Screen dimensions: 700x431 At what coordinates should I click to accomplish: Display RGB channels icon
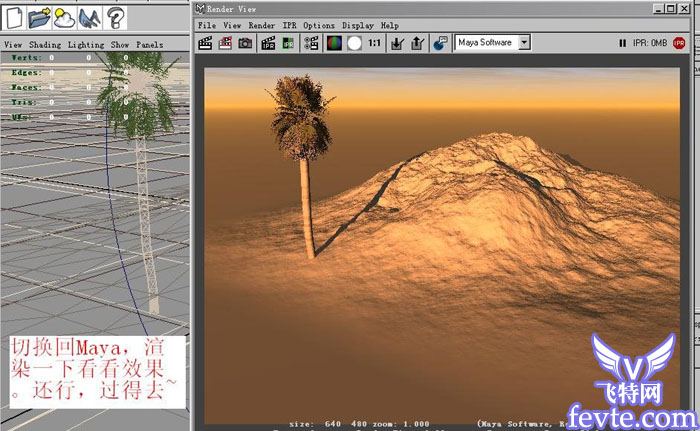coord(334,43)
